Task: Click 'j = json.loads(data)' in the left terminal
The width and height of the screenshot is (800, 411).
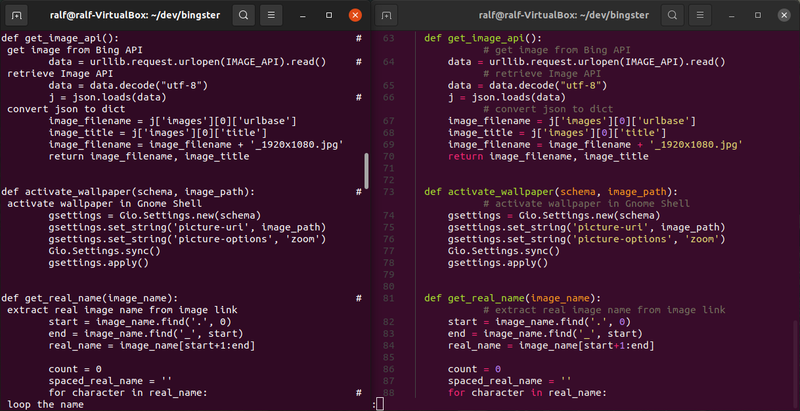Action: pos(108,97)
